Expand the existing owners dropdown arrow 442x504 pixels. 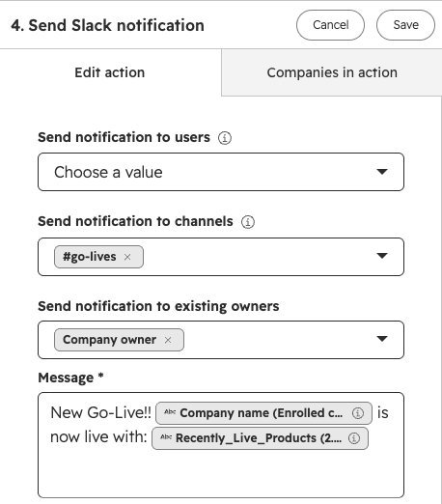point(382,339)
